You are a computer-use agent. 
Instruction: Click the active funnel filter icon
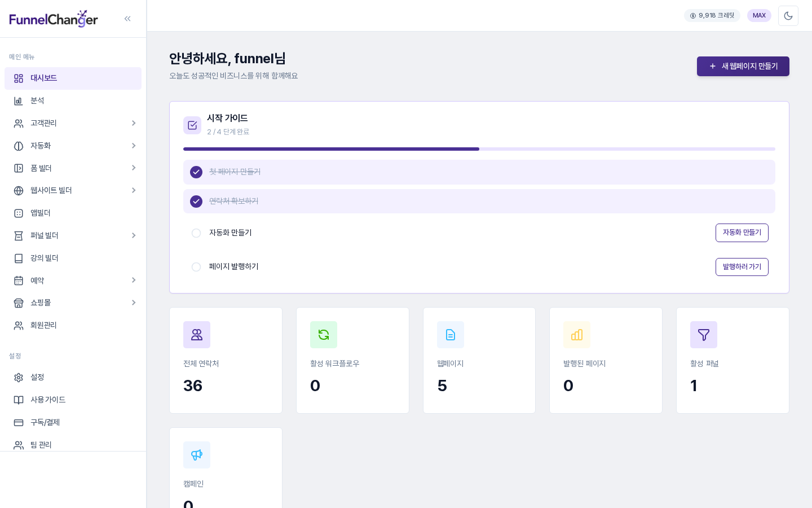pos(704,335)
